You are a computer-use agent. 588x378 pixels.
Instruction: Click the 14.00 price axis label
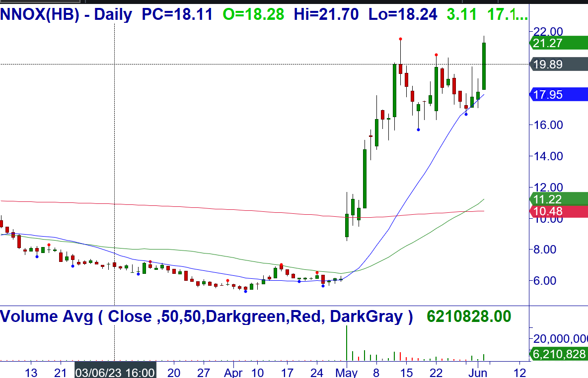coord(548,156)
